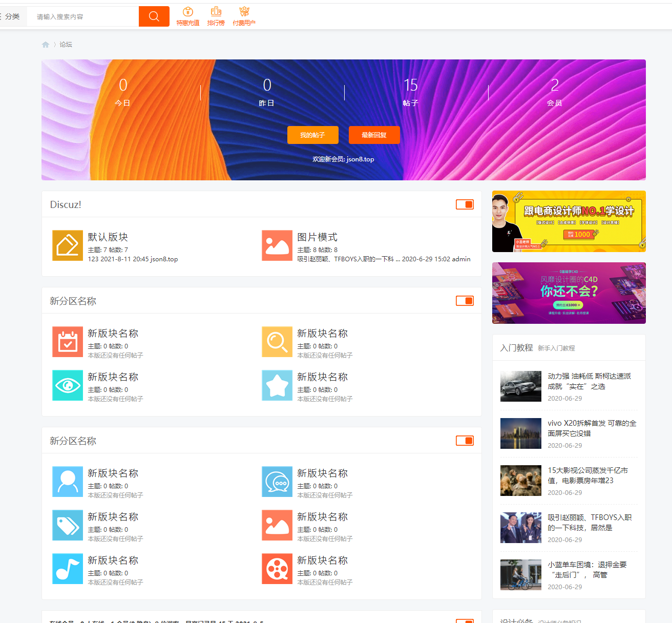
Task: Open the 图片模式 forum picture icon
Action: pos(277,245)
